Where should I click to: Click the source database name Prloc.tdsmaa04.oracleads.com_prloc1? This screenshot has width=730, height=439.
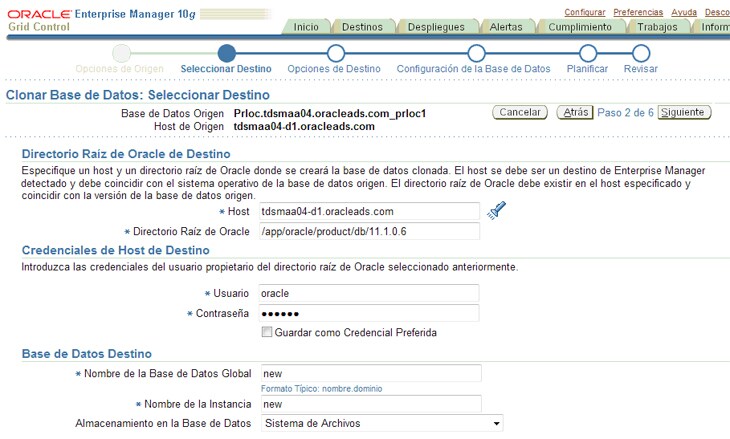pos(330,114)
